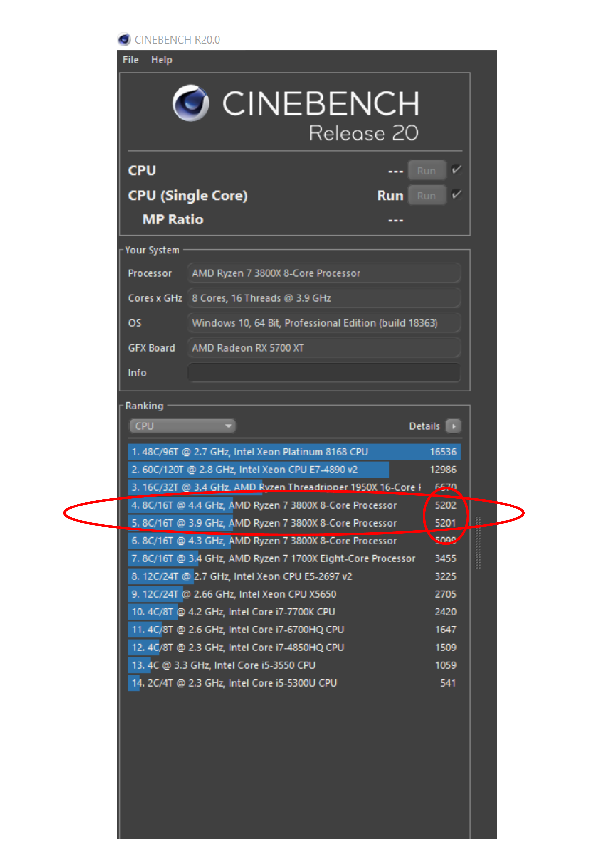This screenshot has width=614, height=868.
Task: Click the CPU dropdown arrow icon
Action: (x=229, y=426)
